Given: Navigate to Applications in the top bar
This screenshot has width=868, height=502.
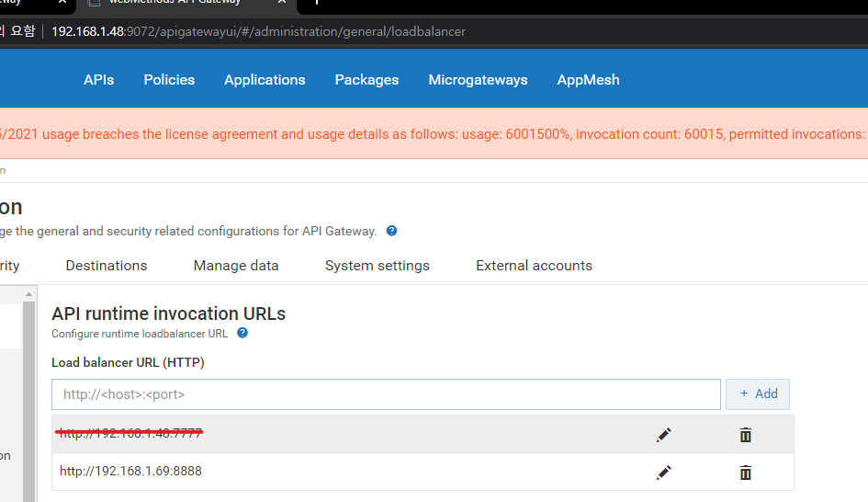Looking at the screenshot, I should pos(265,80).
